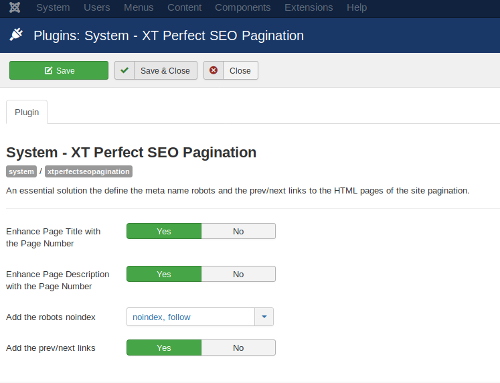Screen dimensions: 500x383
Task: Open the Extensions menu
Action: [x=309, y=7]
